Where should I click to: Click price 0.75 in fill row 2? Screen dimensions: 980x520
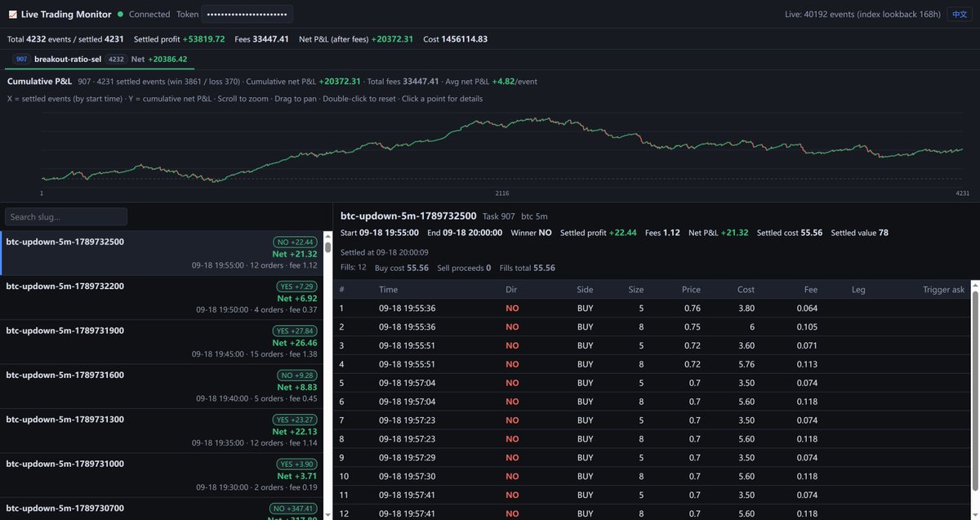(692, 327)
